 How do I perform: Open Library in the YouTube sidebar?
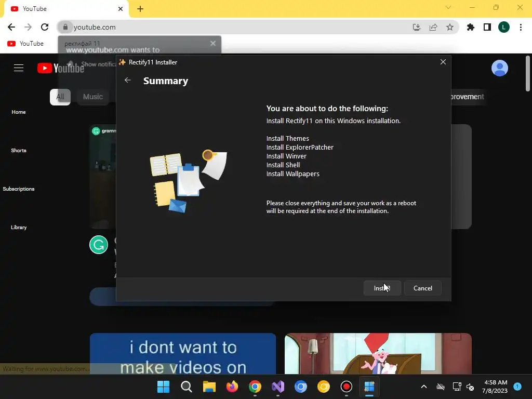[19, 228]
